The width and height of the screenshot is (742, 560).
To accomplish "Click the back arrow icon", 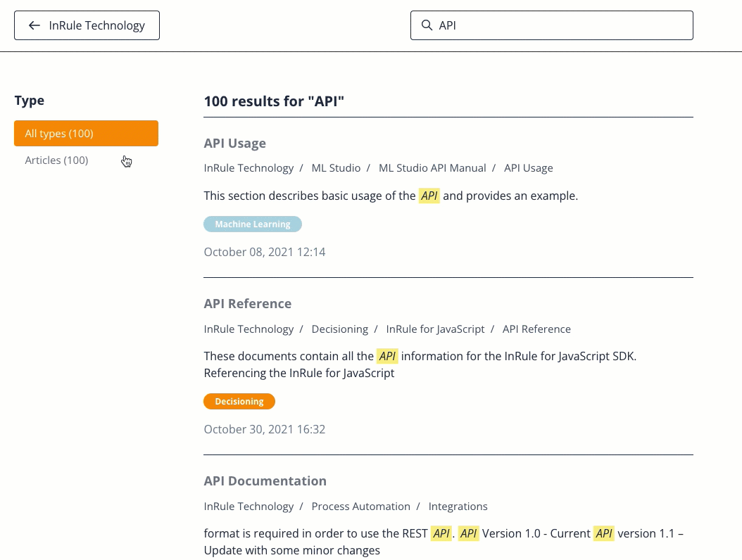I will [x=34, y=25].
